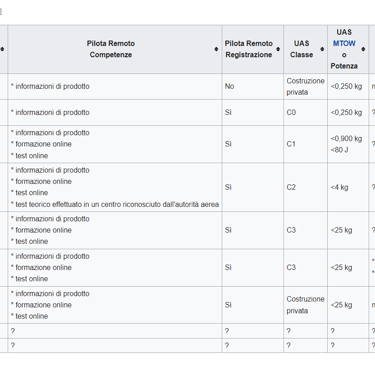Click the C0 row <0,250 kg cell
Screen dimensions: 375x375
tap(348, 112)
